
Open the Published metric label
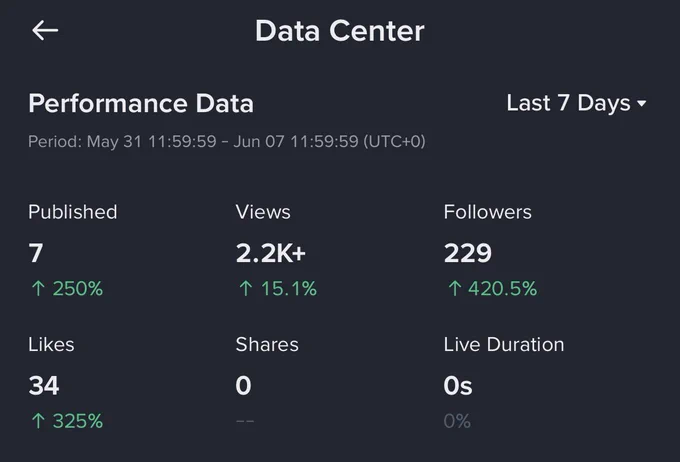[x=73, y=212]
